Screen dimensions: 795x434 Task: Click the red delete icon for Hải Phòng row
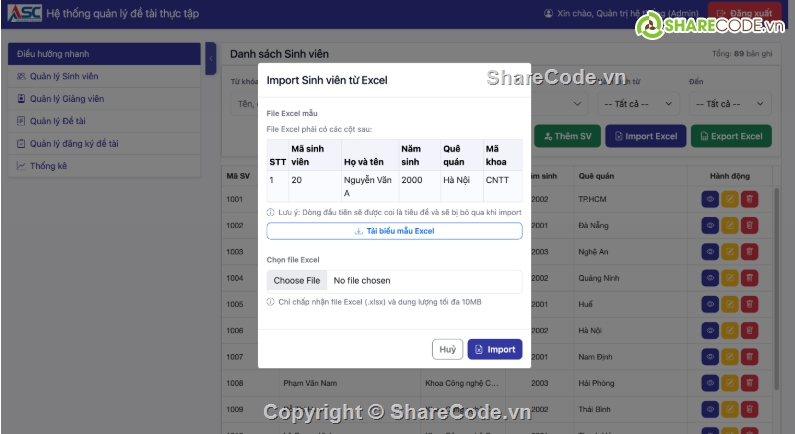[750, 383]
